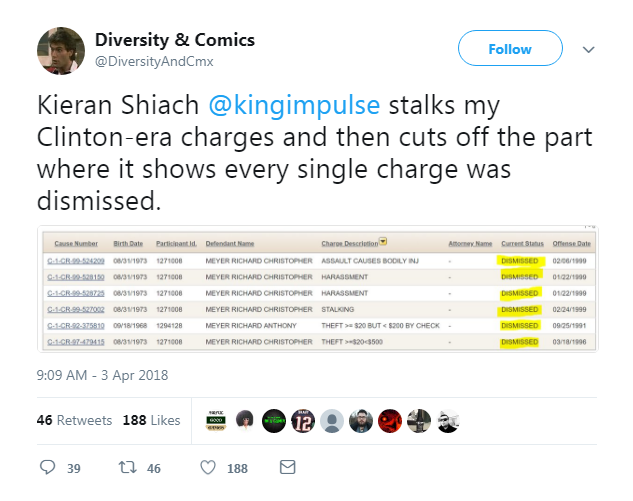Open the afro hairstyle liker avatar
Image resolution: width=633 pixels, height=501 pixels.
(x=245, y=421)
